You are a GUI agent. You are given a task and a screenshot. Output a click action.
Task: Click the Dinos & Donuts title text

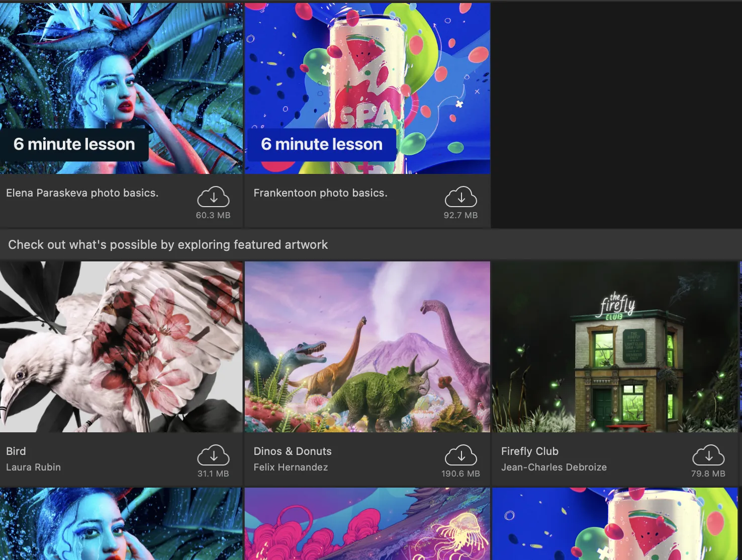pyautogui.click(x=293, y=451)
